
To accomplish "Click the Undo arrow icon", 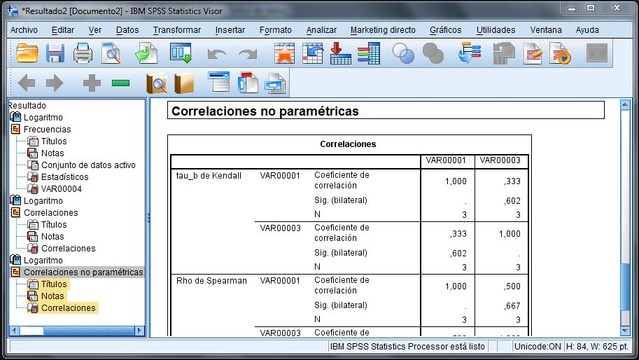I will 216,54.
